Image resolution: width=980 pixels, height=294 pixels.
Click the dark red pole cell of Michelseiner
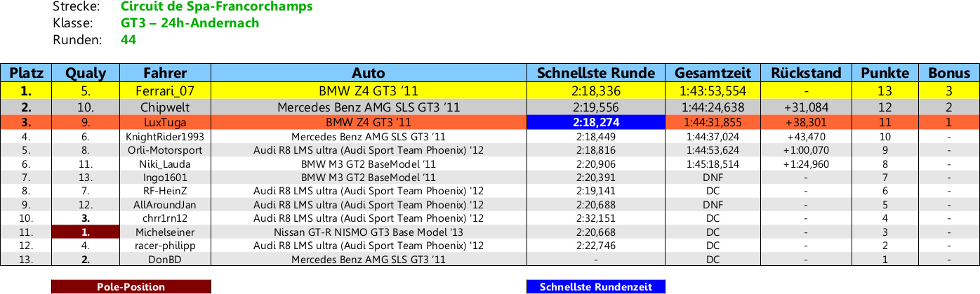[86, 232]
